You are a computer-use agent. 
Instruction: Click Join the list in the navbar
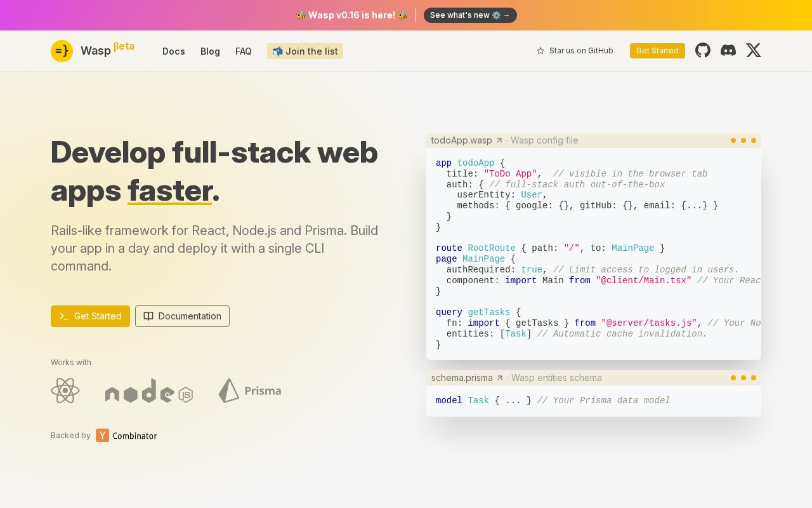coord(305,51)
